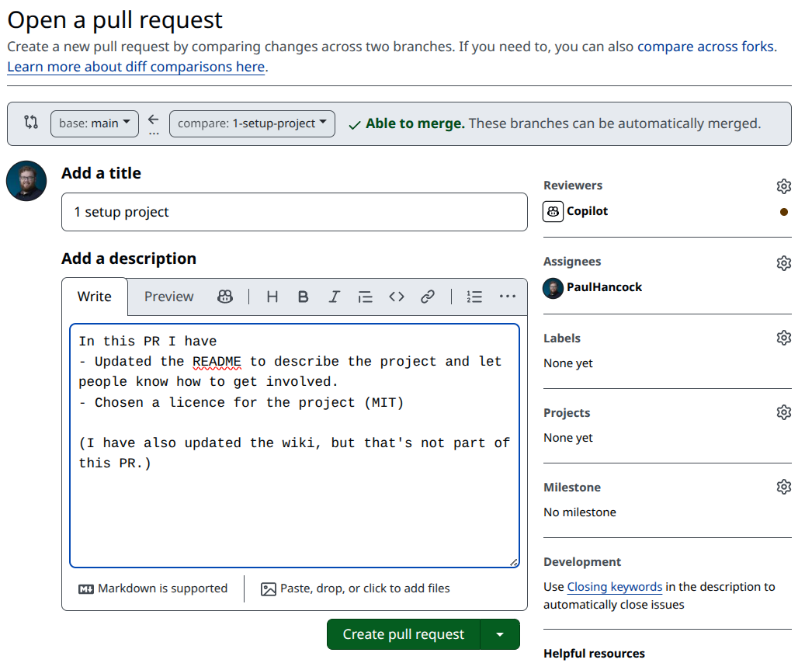812x663 pixels.
Task: Expand the Create pull request options arrow
Action: pyautogui.click(x=500, y=634)
